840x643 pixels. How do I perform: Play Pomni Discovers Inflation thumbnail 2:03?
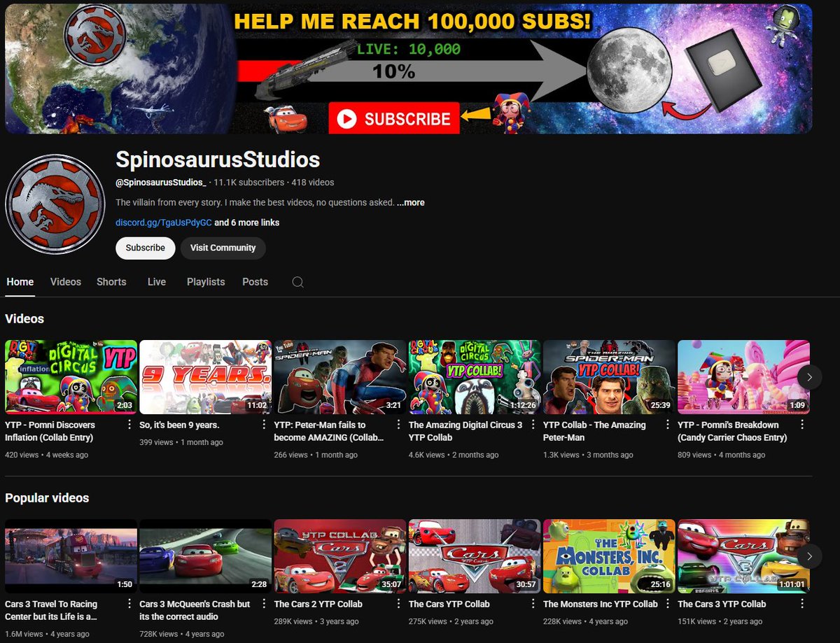[71, 377]
